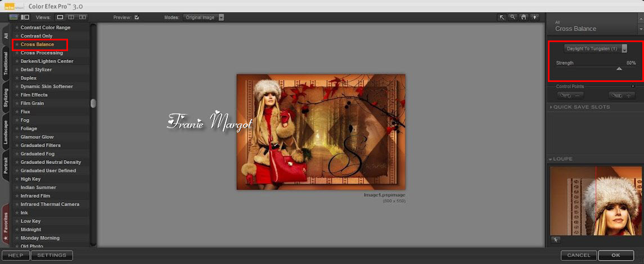Viewport: 644px width, 264px height.
Task: Open the Modes dropdown showing Original Image
Action: pyautogui.click(x=203, y=17)
